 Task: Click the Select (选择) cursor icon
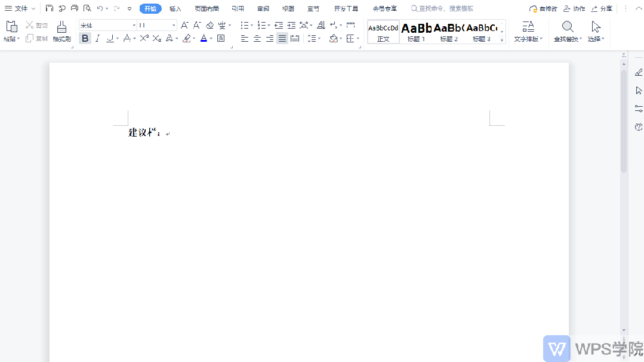[x=596, y=27]
